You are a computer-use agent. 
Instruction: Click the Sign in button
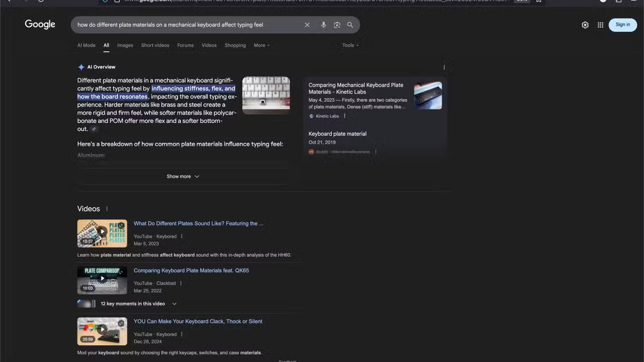pyautogui.click(x=622, y=24)
